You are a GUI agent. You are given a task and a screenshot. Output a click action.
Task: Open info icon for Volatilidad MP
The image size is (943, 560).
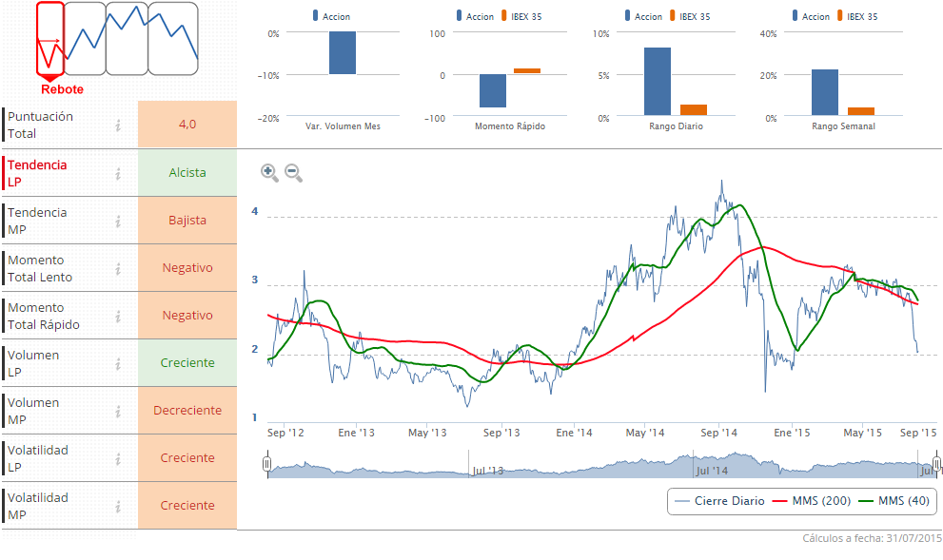(x=119, y=506)
